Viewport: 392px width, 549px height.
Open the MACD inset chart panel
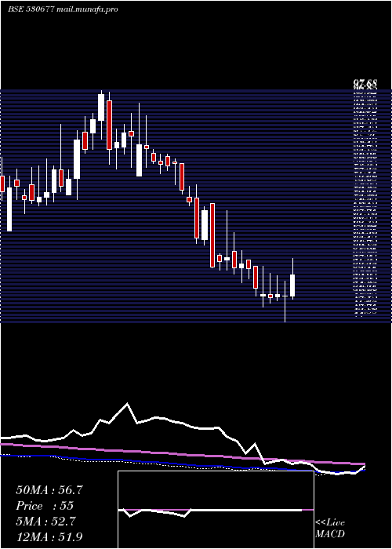[216, 510]
